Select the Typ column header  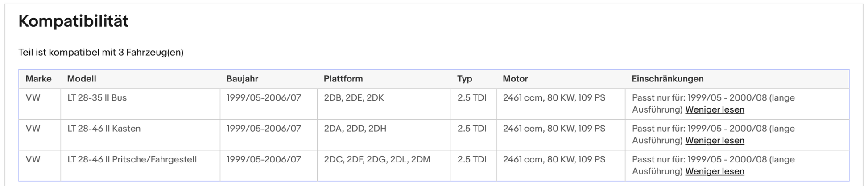pyautogui.click(x=464, y=79)
